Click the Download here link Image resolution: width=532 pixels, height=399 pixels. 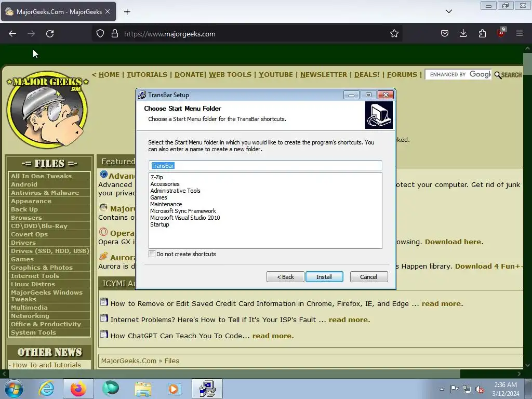[x=454, y=242]
